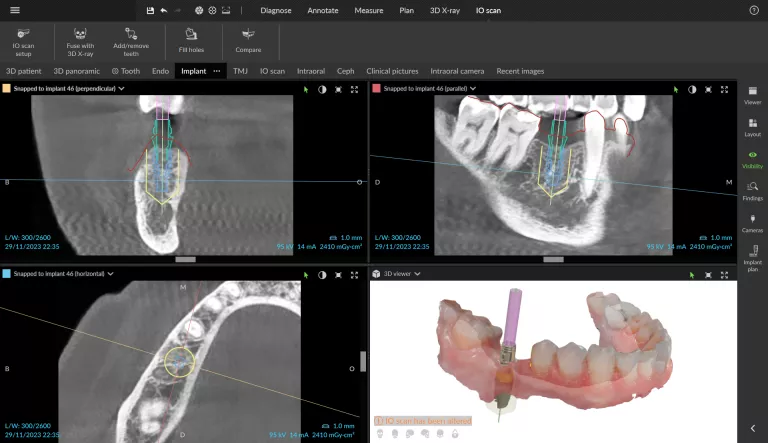This screenshot has height=443, width=768.
Task: Switch to the Tooth tab
Action: click(x=126, y=71)
